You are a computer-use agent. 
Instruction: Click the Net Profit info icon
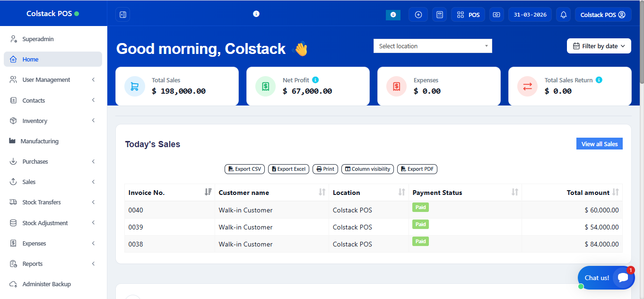[x=315, y=80]
